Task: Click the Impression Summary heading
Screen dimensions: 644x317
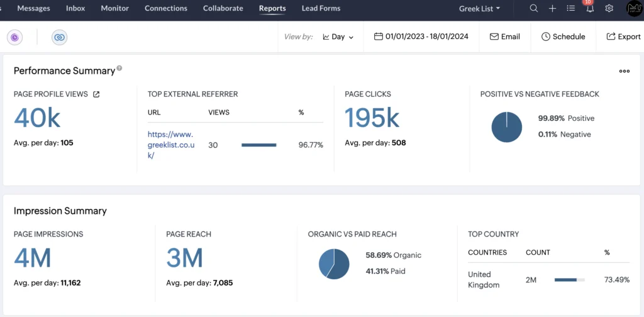Action: tap(60, 211)
